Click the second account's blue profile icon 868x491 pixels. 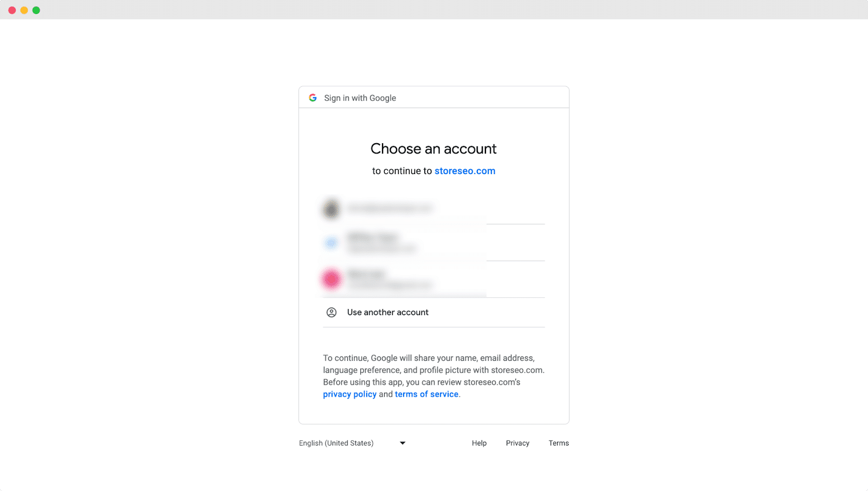pyautogui.click(x=331, y=243)
